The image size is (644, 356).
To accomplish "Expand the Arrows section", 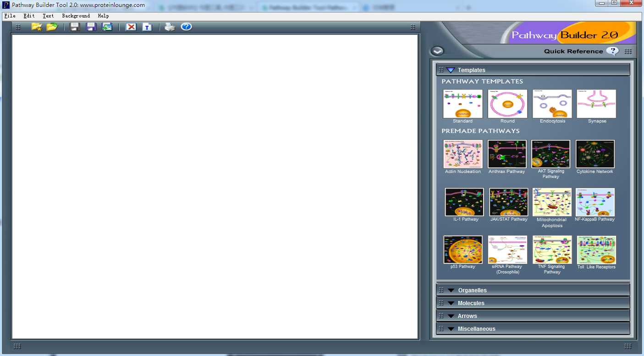I will click(x=451, y=316).
